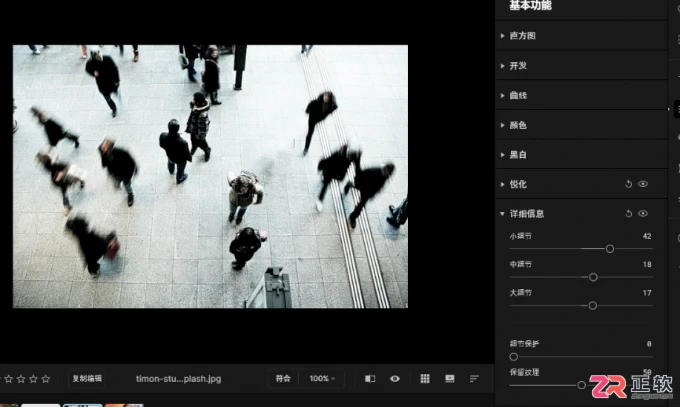Switch to the single image view icon

click(450, 379)
